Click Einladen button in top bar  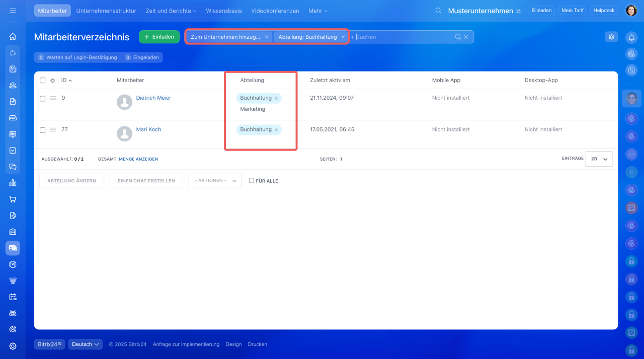[x=542, y=11]
